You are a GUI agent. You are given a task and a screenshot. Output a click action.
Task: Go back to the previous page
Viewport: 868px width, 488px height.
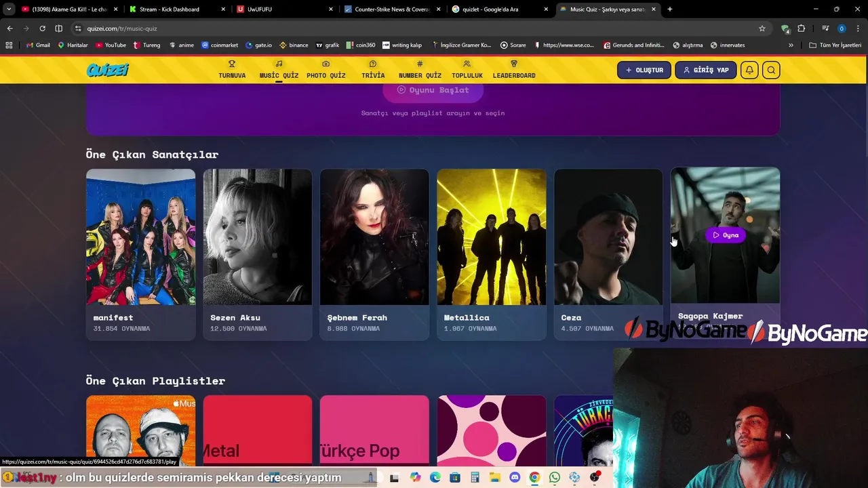(9, 28)
